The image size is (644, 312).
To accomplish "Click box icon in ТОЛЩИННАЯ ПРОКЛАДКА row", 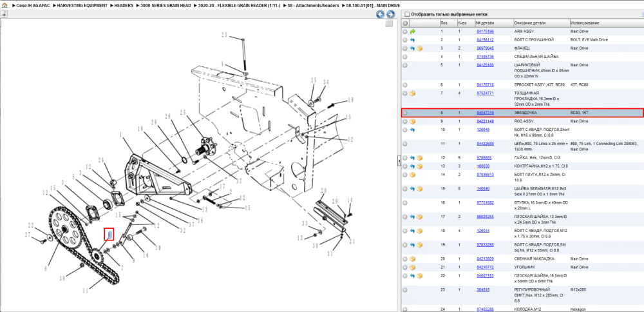I will click(x=413, y=93).
